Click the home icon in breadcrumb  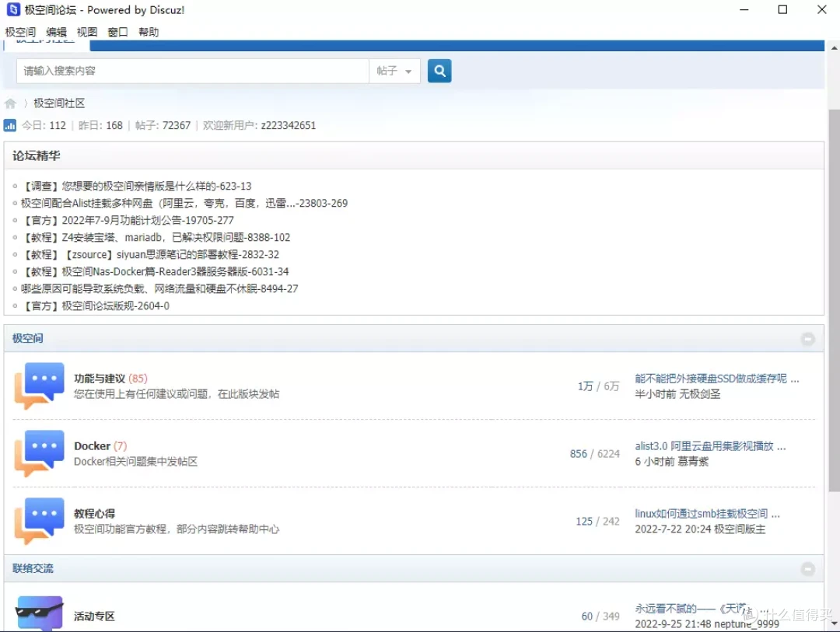coord(10,103)
